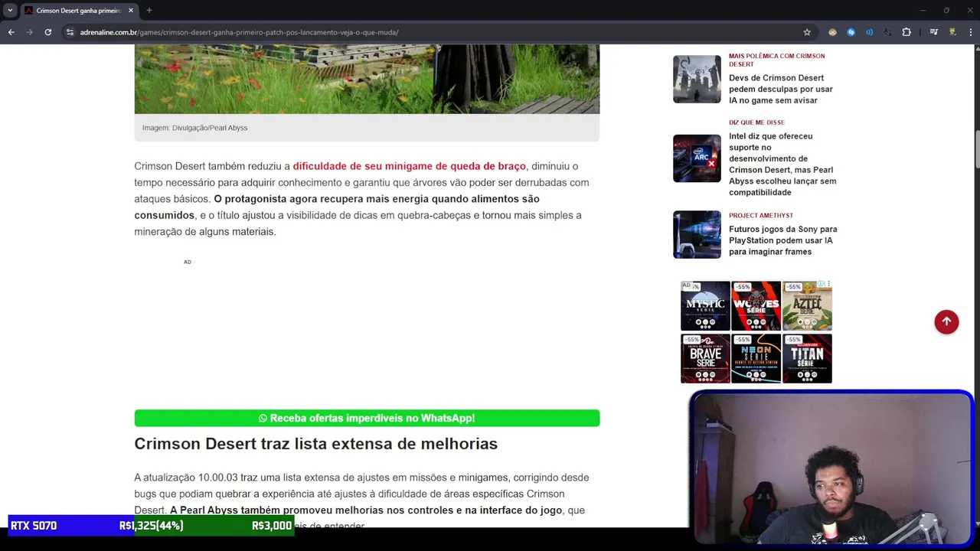Open the Extensions puzzle menu
The width and height of the screenshot is (980, 551).
[906, 32]
